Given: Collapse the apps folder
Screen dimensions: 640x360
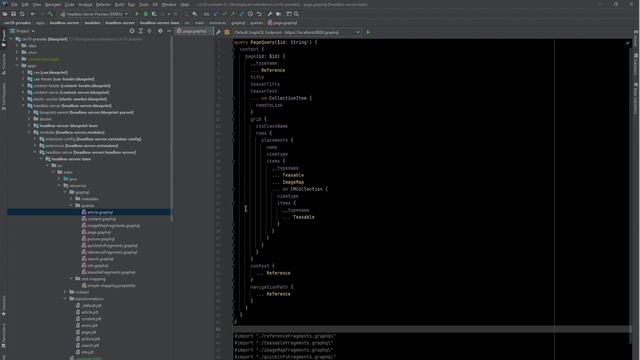Looking at the screenshot, I should (x=18, y=66).
